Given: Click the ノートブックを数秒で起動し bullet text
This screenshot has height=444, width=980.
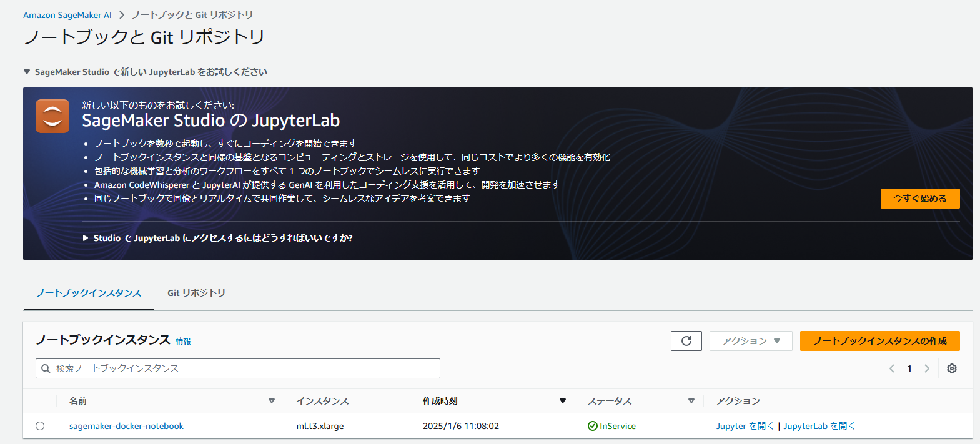Looking at the screenshot, I should click(x=225, y=144).
